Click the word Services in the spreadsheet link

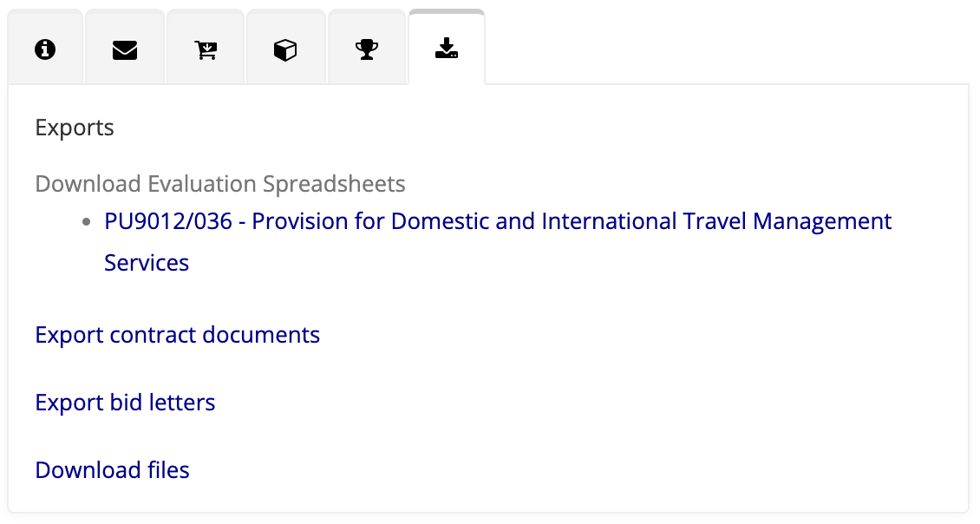(x=147, y=263)
